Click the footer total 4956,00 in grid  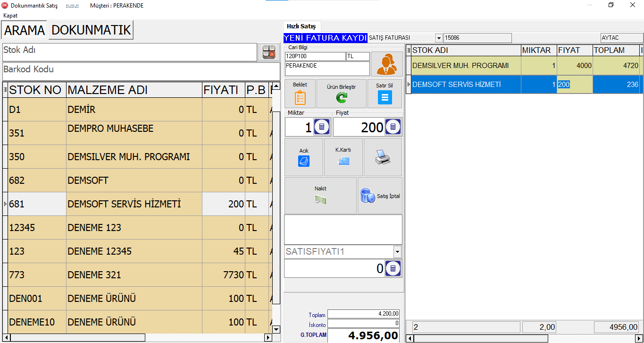[x=617, y=327]
